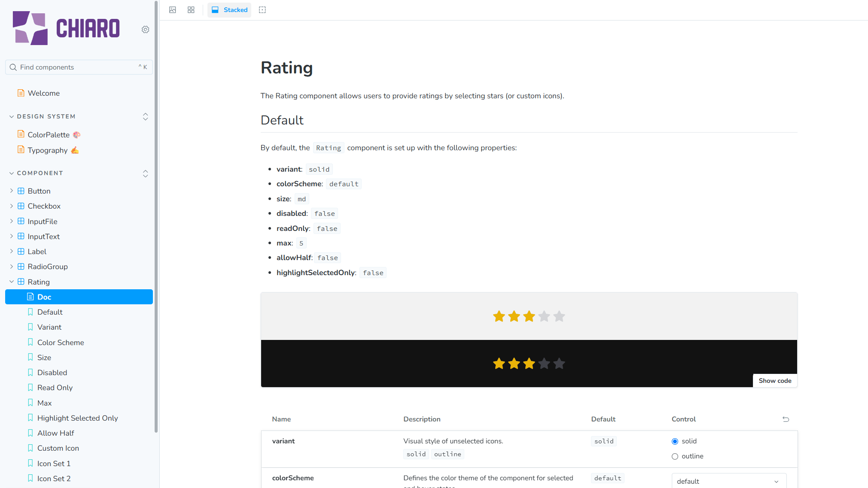Click the responsive preview frame icon

pos(262,9)
